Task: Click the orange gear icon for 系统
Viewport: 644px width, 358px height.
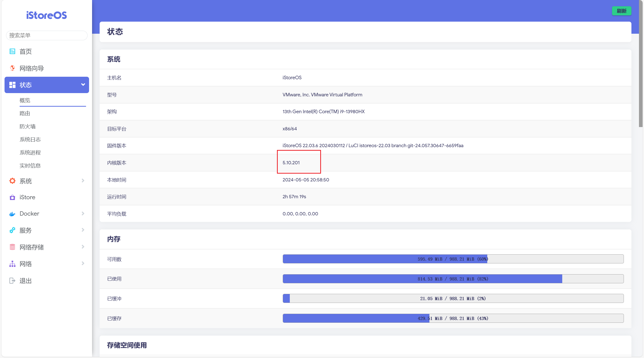Action: [x=12, y=181]
